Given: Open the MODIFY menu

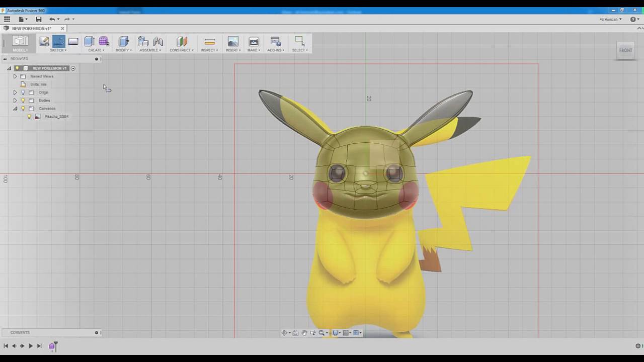Looking at the screenshot, I should tap(124, 50).
